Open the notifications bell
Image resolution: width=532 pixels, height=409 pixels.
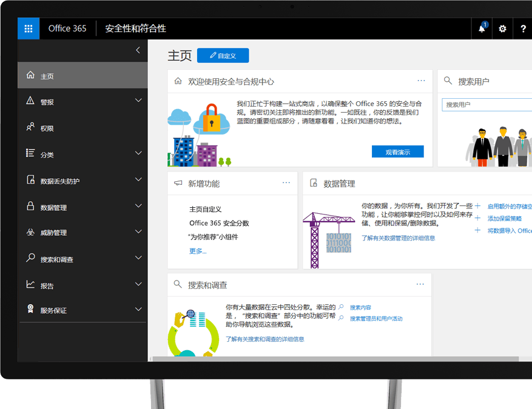[480, 28]
